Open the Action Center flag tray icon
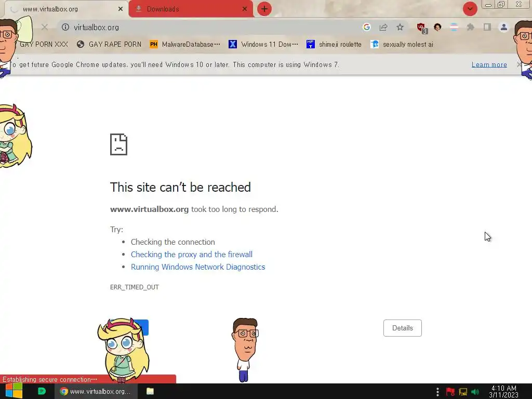The height and width of the screenshot is (399, 532). (450, 392)
